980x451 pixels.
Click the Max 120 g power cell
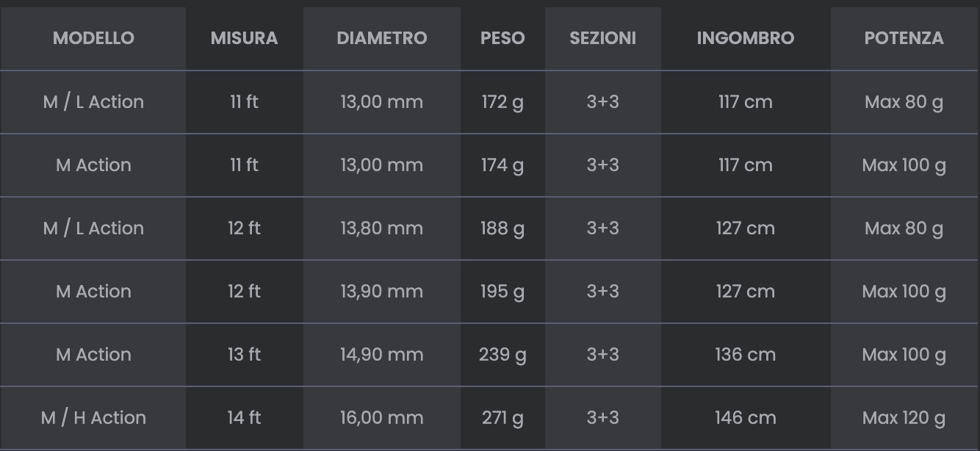point(904,418)
